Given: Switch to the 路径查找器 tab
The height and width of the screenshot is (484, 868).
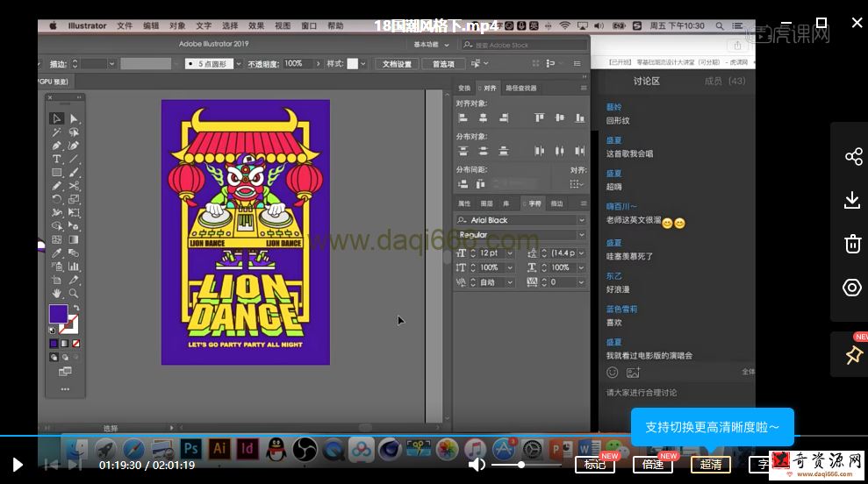Looking at the screenshot, I should coord(521,88).
